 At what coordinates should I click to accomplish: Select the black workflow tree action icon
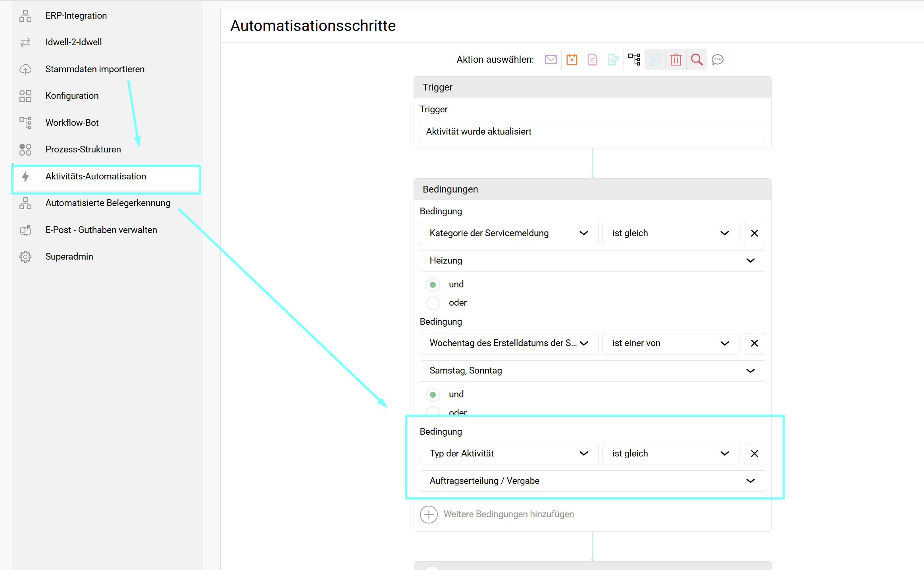coord(634,60)
